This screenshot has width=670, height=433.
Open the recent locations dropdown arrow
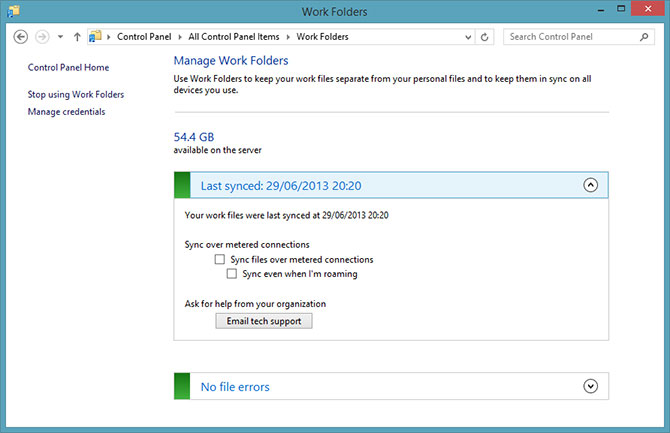(x=60, y=37)
